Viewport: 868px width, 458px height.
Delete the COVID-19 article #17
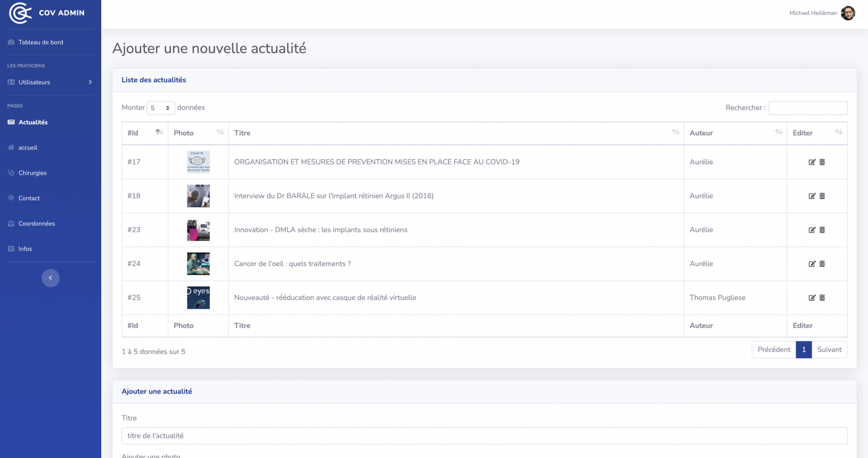(822, 162)
